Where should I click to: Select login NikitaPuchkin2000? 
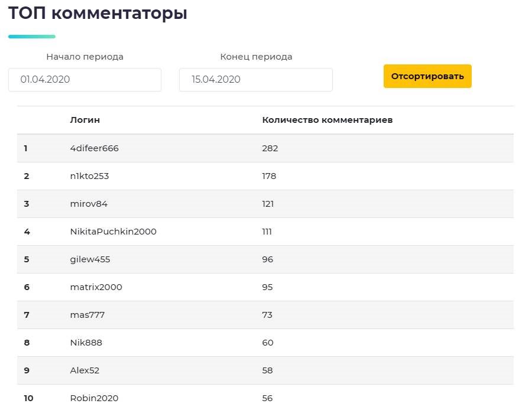pos(113,232)
